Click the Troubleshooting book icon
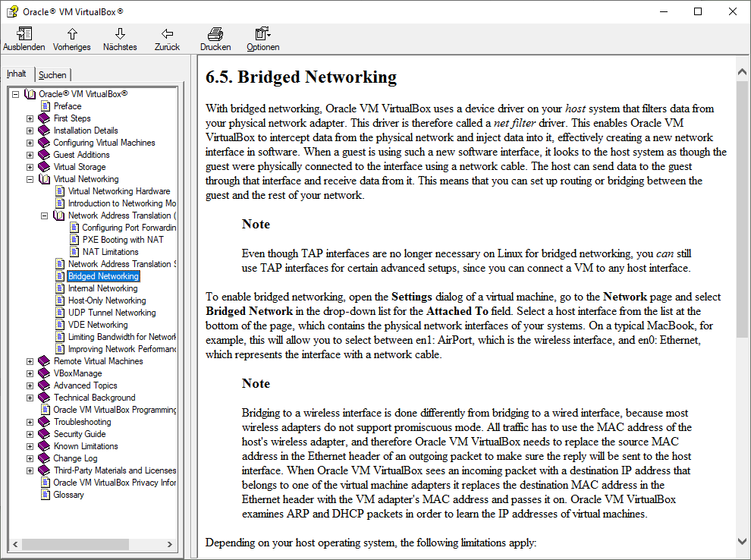751x560 pixels. pyautogui.click(x=44, y=422)
